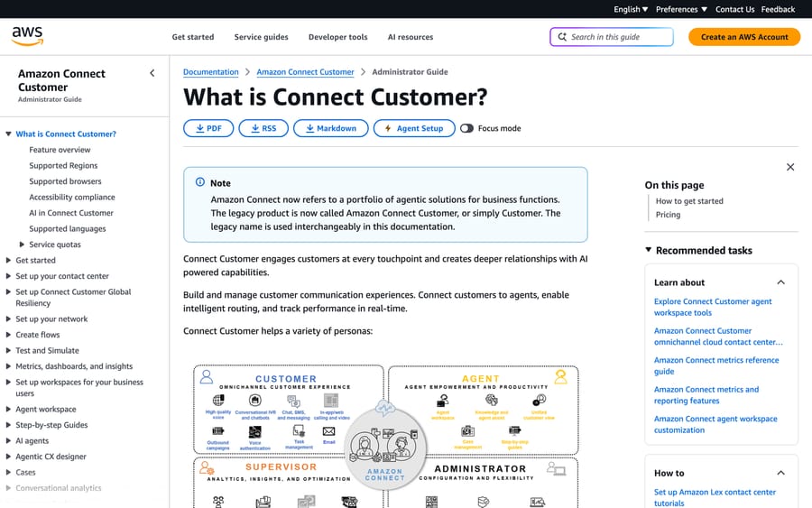Image resolution: width=812 pixels, height=508 pixels.
Task: Click the Agent persona icon in diagram
Action: click(x=560, y=376)
